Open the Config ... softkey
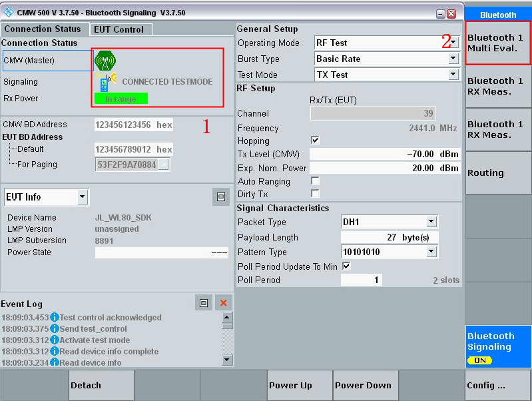The width and height of the screenshot is (532, 401). pos(498,385)
